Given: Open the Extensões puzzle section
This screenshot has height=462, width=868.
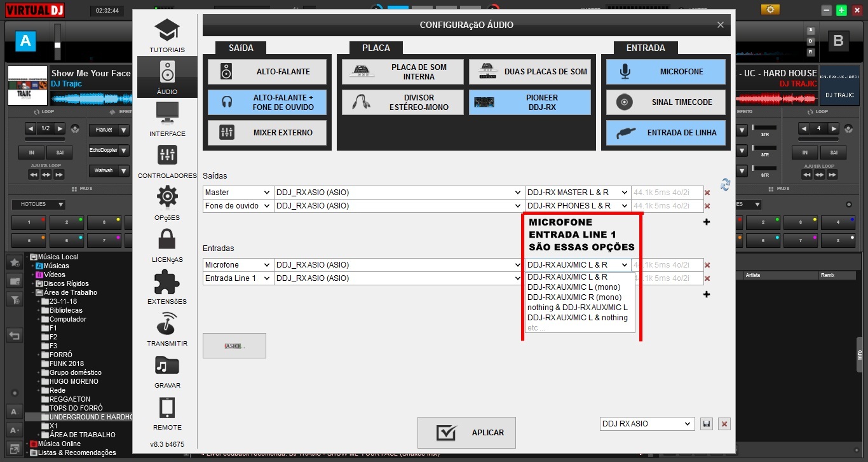Looking at the screenshot, I should tap(167, 287).
